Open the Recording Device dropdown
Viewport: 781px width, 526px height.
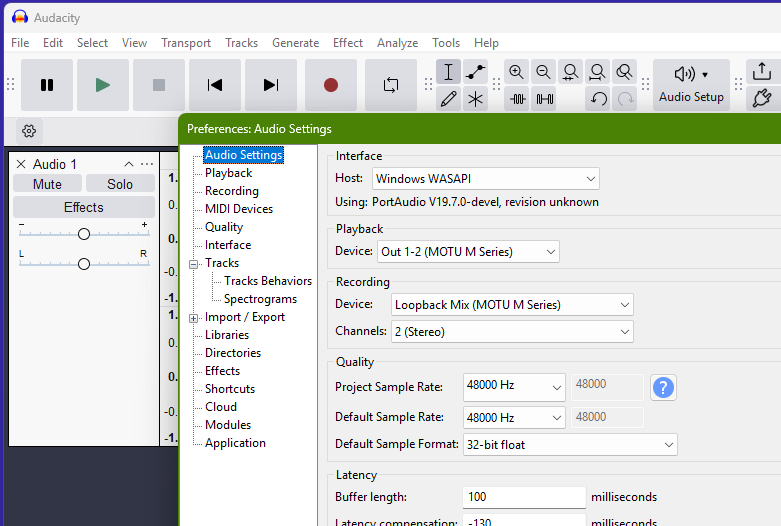(512, 305)
